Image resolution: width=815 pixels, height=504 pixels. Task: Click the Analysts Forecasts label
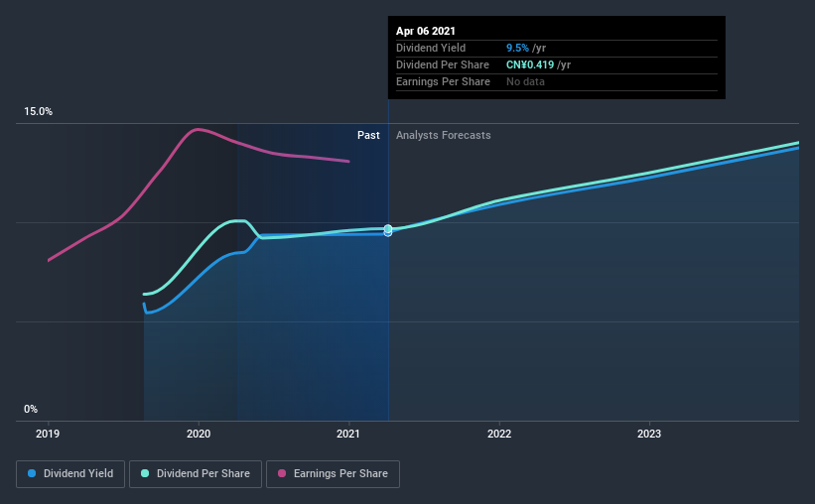444,135
